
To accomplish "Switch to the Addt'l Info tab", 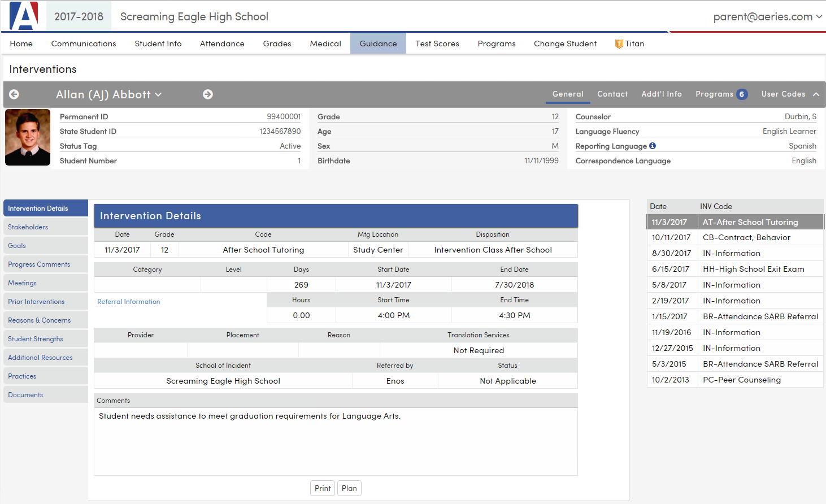I will 662,94.
